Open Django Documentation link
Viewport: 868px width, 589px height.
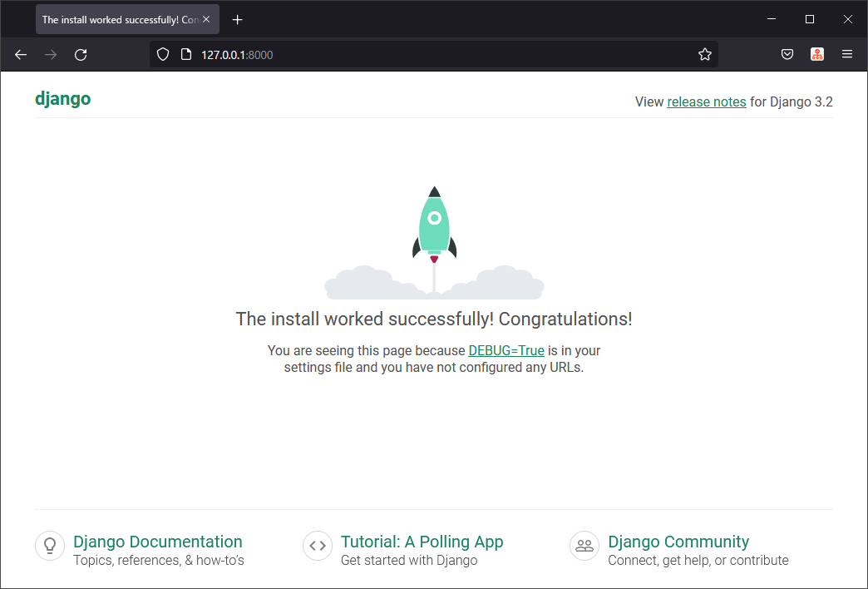point(158,542)
